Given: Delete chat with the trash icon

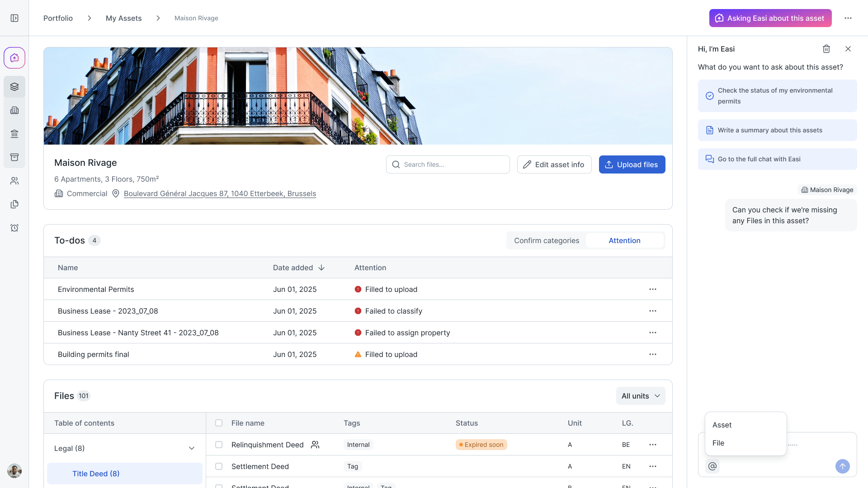Looking at the screenshot, I should [x=826, y=49].
